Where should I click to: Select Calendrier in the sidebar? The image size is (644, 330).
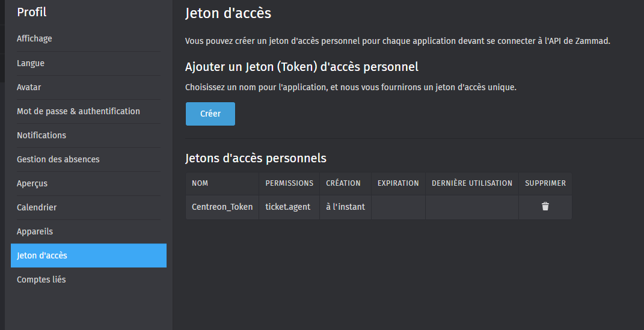37,207
